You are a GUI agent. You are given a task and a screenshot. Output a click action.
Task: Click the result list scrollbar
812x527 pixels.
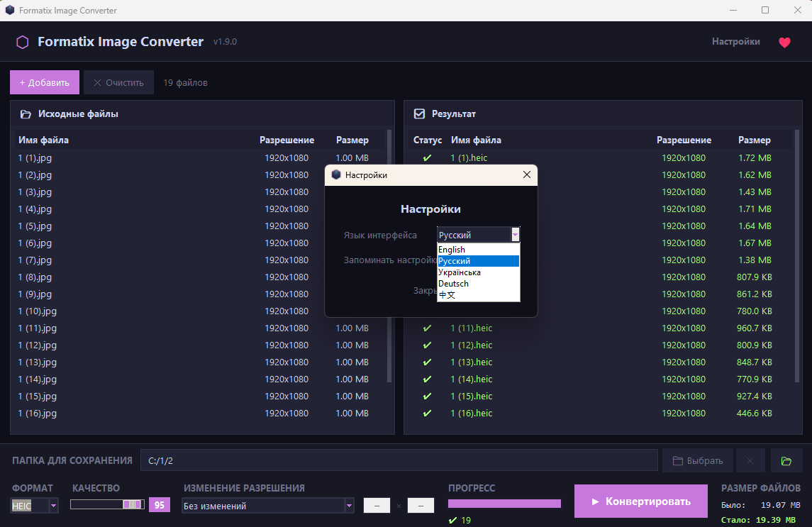797,257
